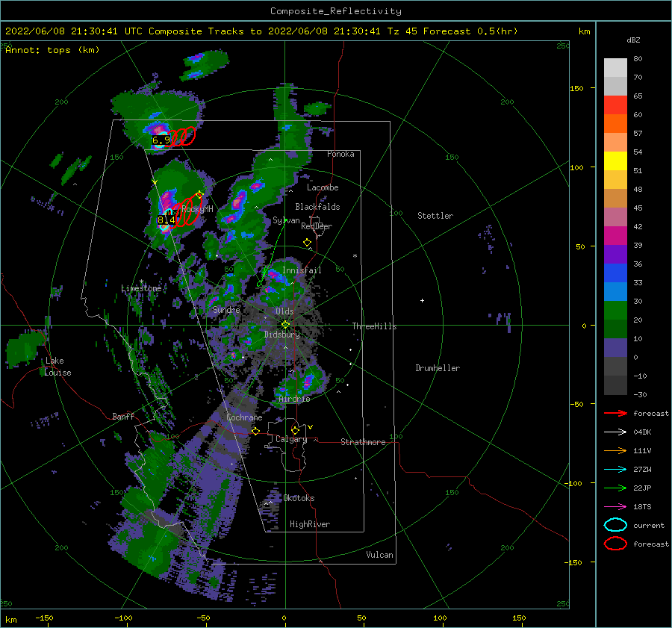Image resolution: width=672 pixels, height=628 pixels.
Task: Click the Airdrie town label
Action: pyautogui.click(x=294, y=399)
